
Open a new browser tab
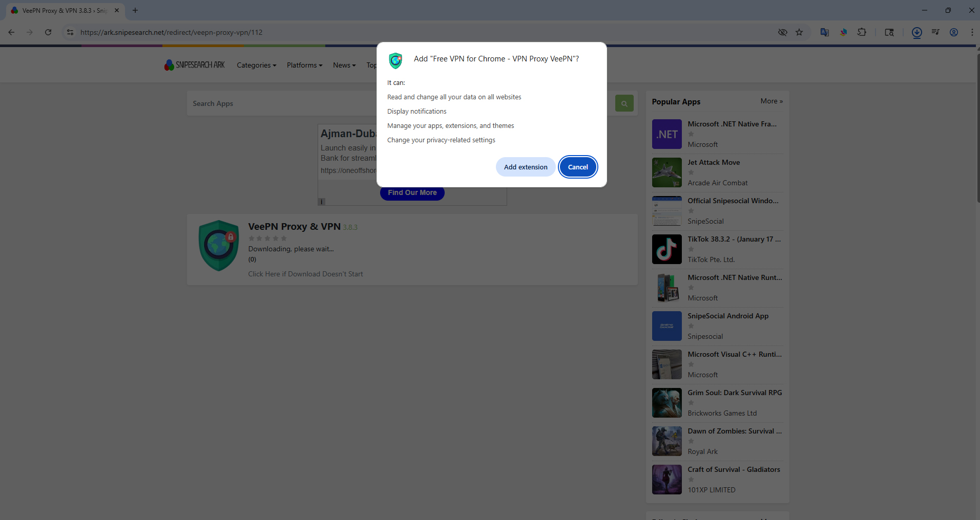[135, 10]
